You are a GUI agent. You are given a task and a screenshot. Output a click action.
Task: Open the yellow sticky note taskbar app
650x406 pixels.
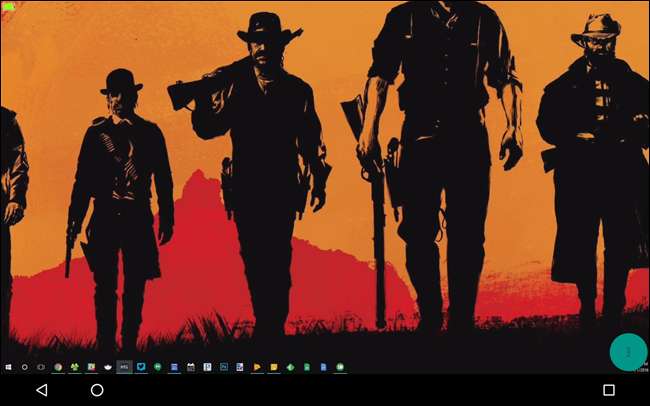(274, 367)
